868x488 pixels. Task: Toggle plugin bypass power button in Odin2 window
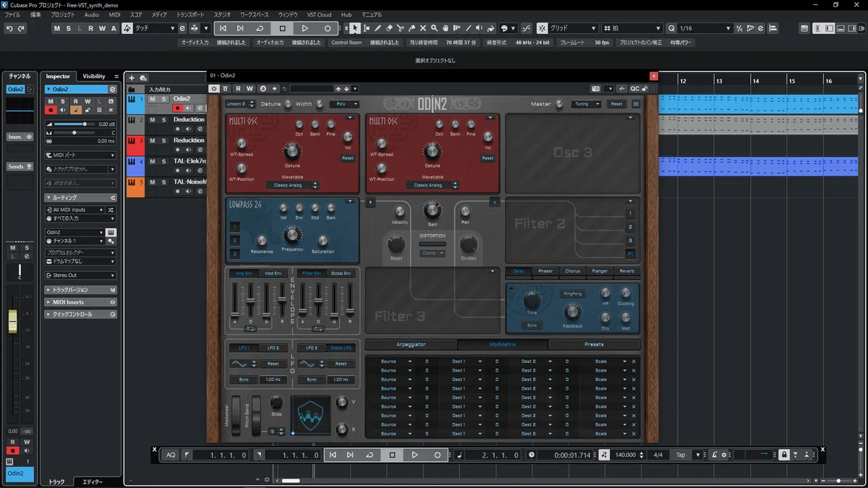[x=213, y=88]
